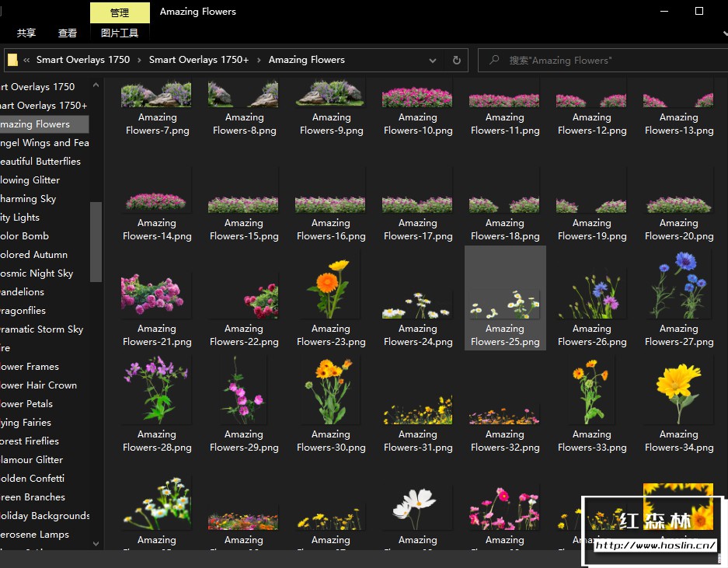The image size is (728, 568).
Task: Click Amazing Flowers-15.png file name
Action: click(x=244, y=229)
